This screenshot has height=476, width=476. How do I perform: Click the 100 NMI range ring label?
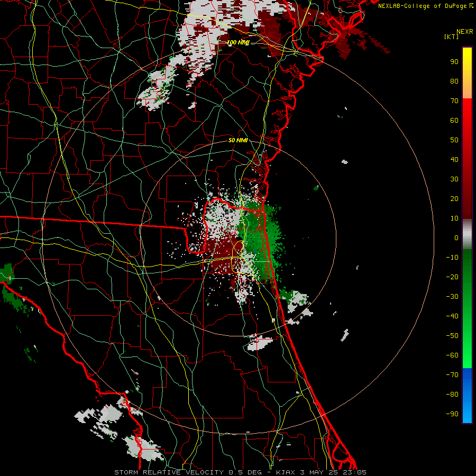coord(238,42)
